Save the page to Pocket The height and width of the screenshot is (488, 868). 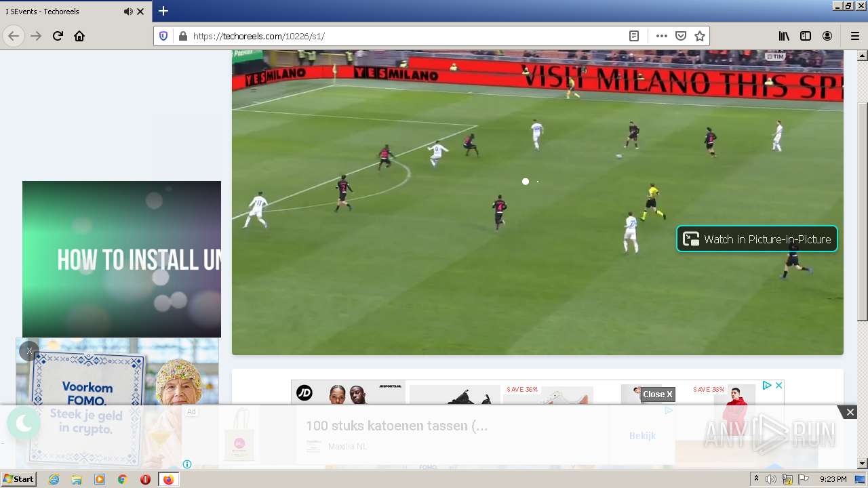click(681, 36)
